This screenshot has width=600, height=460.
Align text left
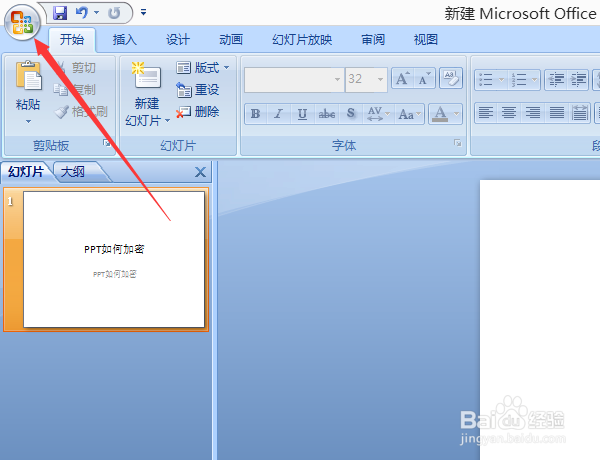coord(486,113)
